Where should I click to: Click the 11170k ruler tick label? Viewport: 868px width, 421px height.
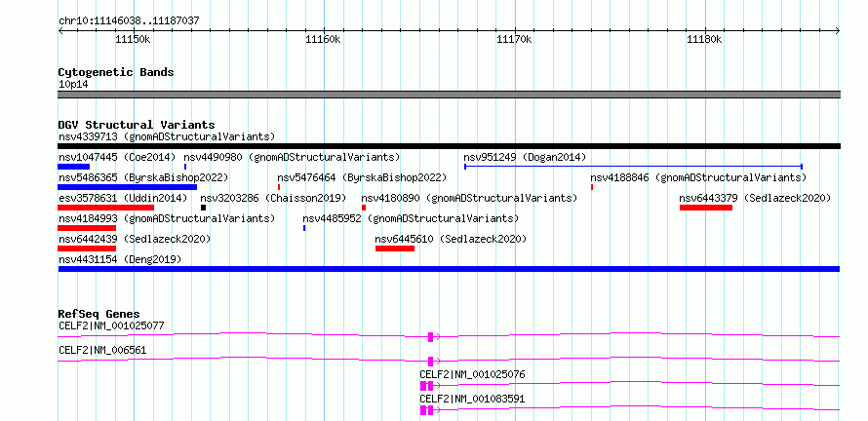[515, 40]
